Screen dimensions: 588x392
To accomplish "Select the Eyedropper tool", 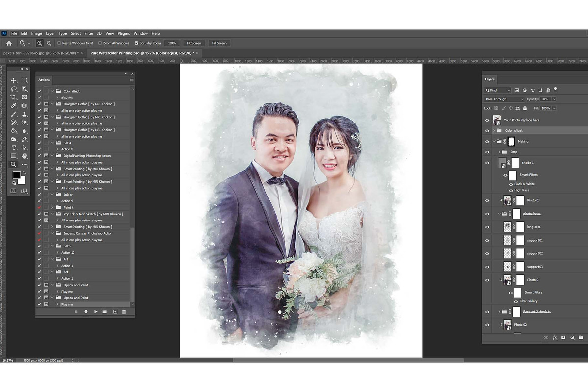I will tap(14, 105).
